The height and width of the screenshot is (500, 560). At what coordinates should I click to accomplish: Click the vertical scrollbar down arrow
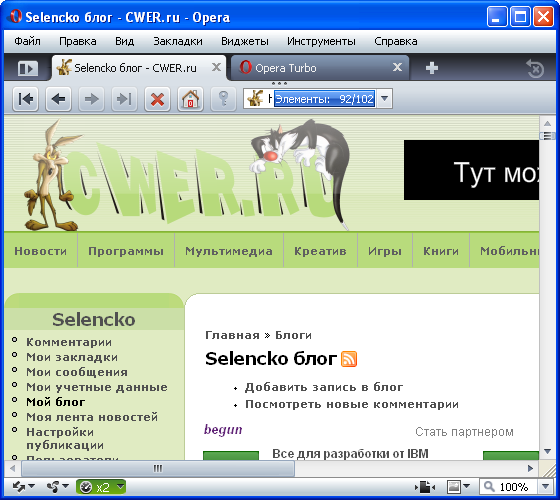tap(547, 452)
